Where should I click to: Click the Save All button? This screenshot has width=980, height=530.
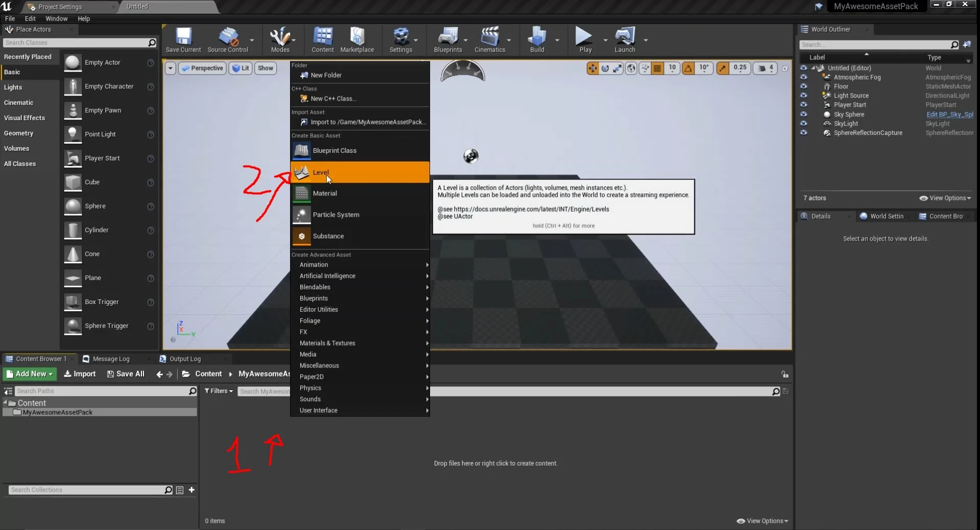point(126,374)
